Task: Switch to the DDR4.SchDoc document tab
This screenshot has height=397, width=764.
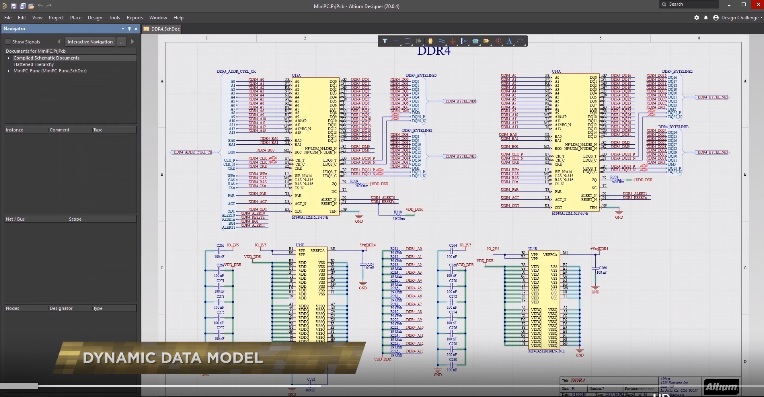Action: (x=162, y=29)
